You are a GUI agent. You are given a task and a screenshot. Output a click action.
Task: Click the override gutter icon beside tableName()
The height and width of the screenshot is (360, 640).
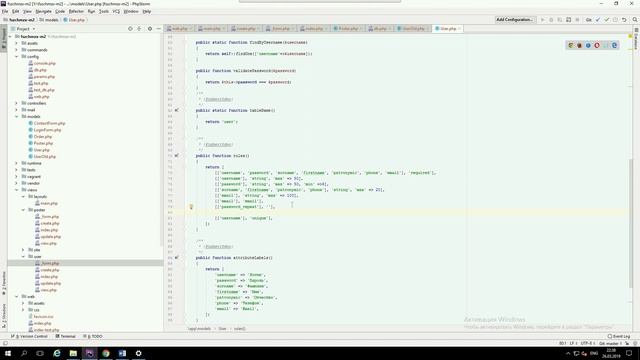pos(177,110)
